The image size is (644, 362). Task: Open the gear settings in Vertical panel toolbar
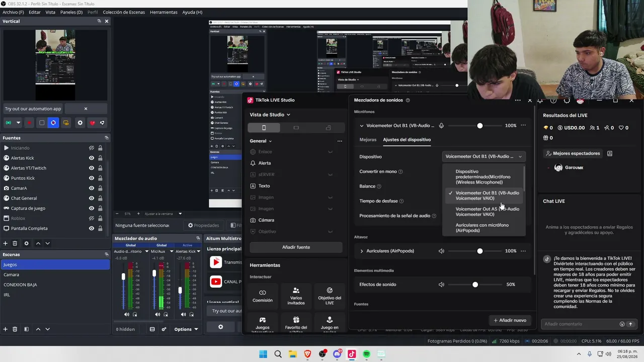(79, 123)
